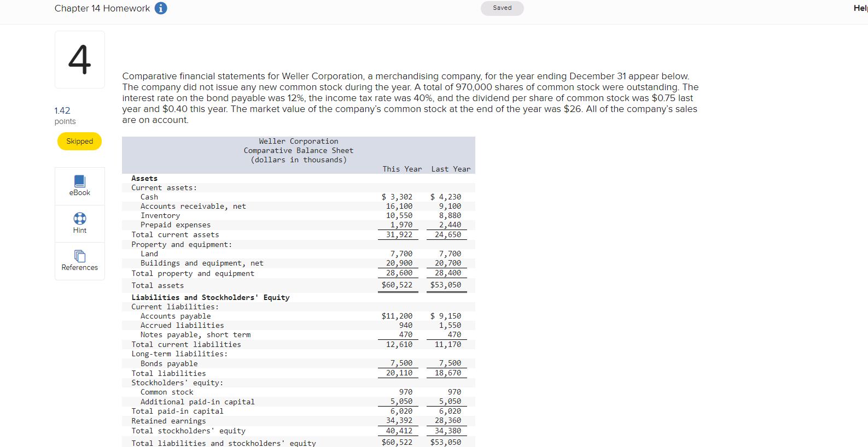Click the Property and equipment: heading
Screen dimensions: 868x447
(x=182, y=244)
